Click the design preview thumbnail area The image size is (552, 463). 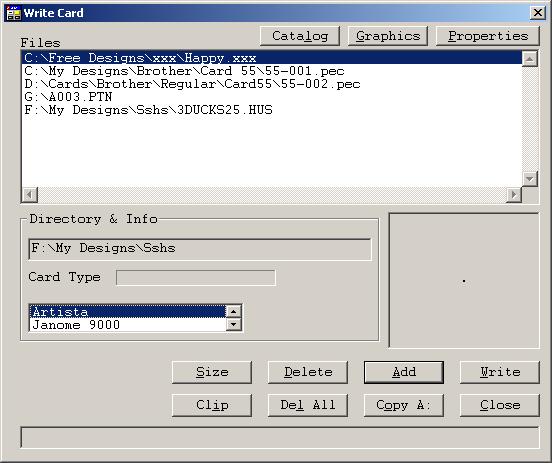click(x=464, y=281)
